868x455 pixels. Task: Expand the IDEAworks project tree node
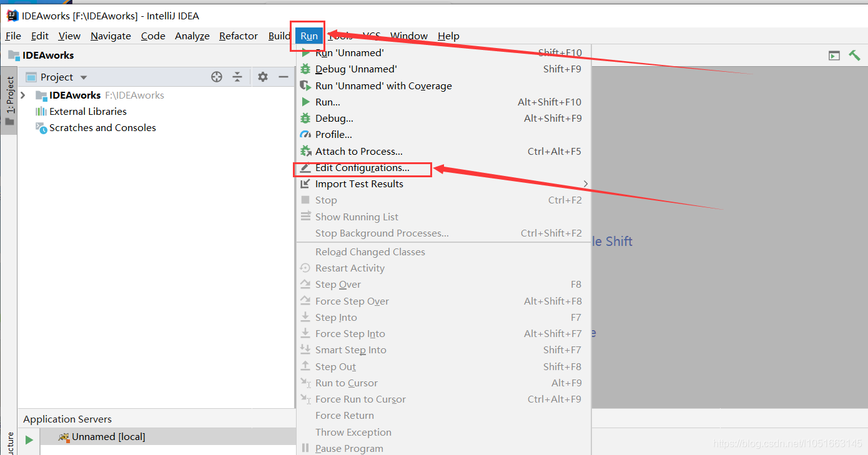[x=23, y=95]
